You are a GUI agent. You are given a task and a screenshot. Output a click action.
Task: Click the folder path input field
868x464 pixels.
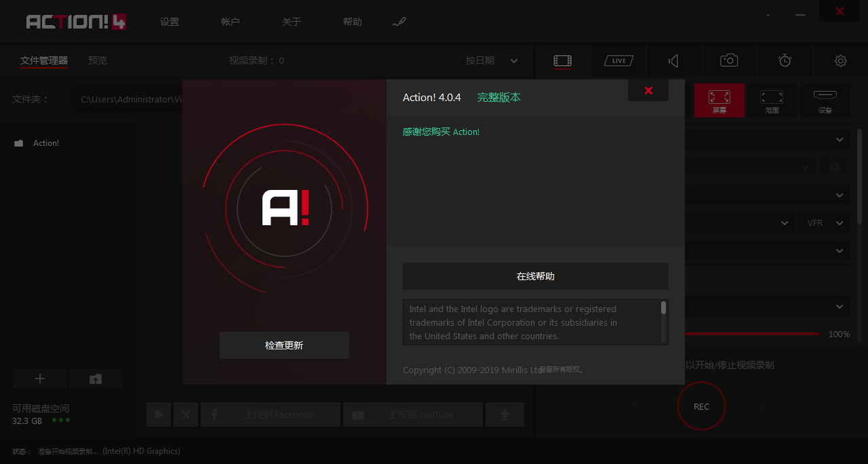127,99
